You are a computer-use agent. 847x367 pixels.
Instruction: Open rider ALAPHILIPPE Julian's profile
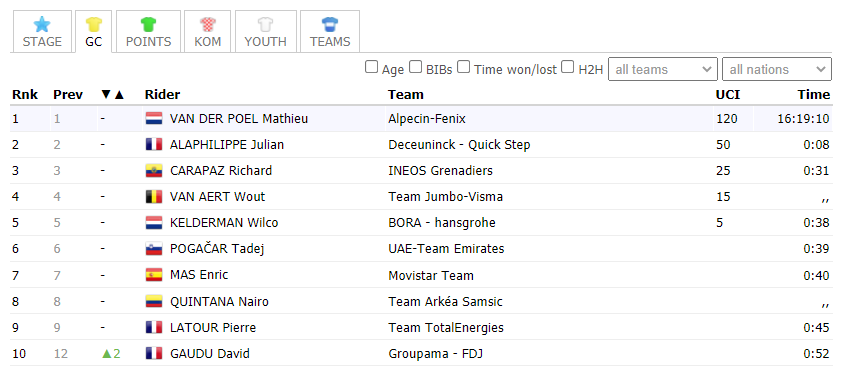(227, 145)
